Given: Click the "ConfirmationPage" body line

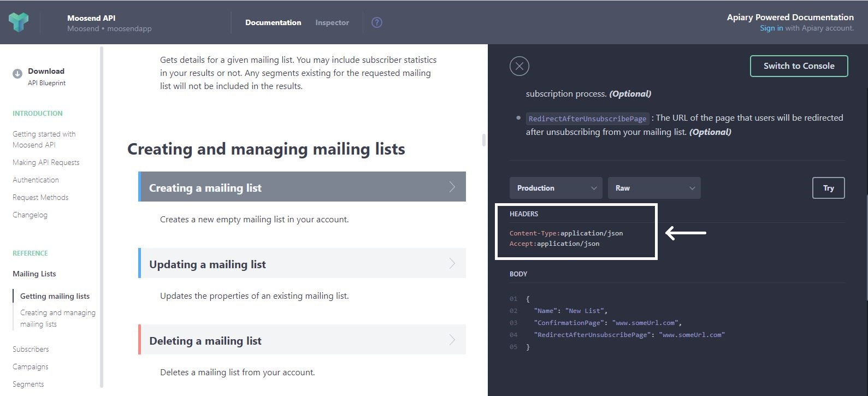Looking at the screenshot, I should pyautogui.click(x=608, y=323).
